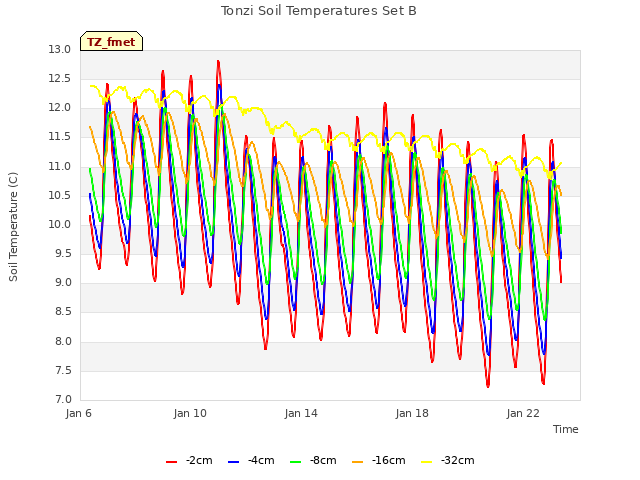Image resolution: width=640 pixels, height=480 pixels.
Task: Click the orange -16cm legend swatch
Action: click(358, 462)
